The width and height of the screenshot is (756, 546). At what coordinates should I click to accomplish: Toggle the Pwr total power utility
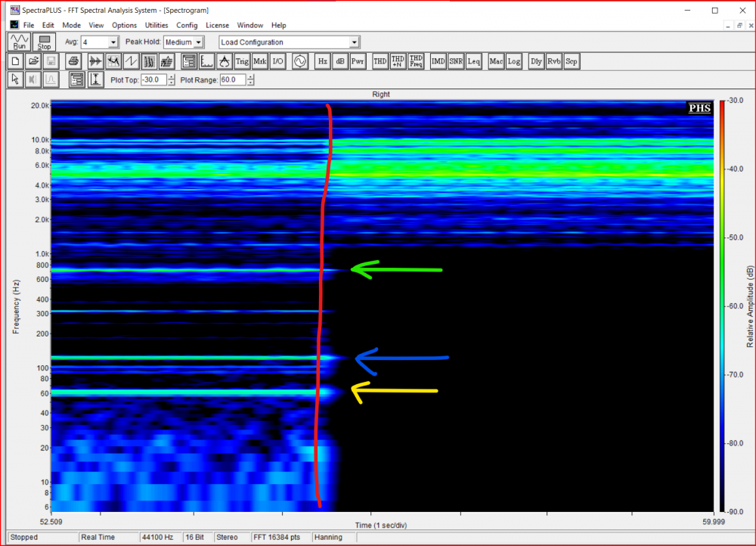[x=358, y=61]
